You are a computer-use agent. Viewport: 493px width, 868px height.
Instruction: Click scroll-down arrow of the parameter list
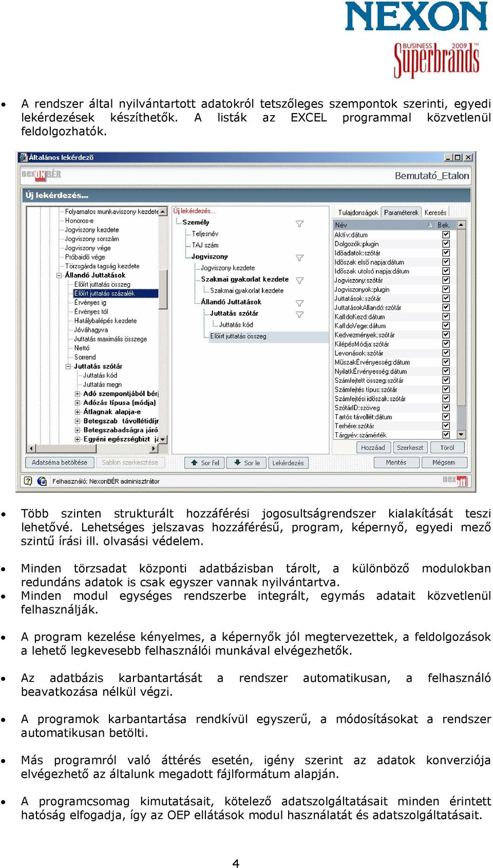pyautogui.click(x=461, y=434)
